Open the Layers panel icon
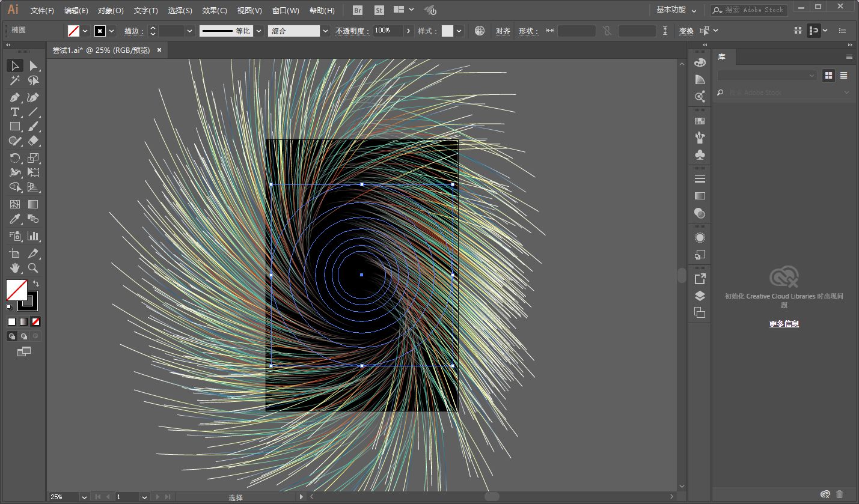This screenshot has height=504, width=859. [700, 296]
